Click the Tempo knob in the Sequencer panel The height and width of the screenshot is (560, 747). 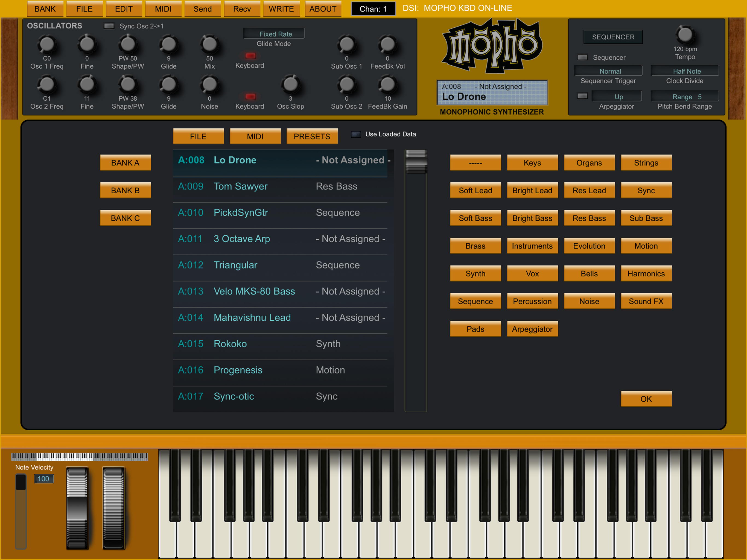(685, 34)
